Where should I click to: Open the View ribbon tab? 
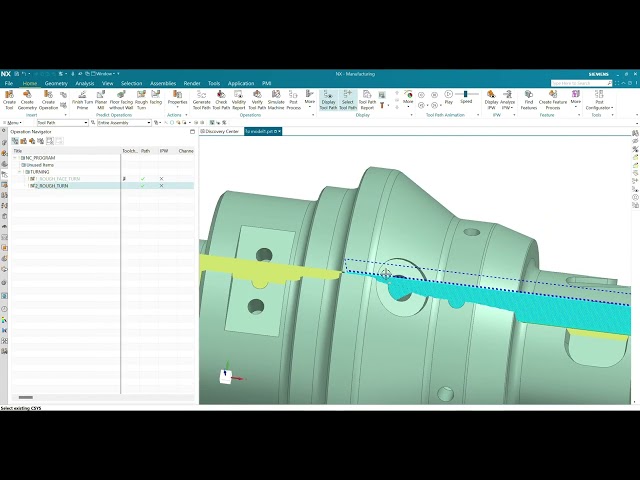[x=107, y=83]
